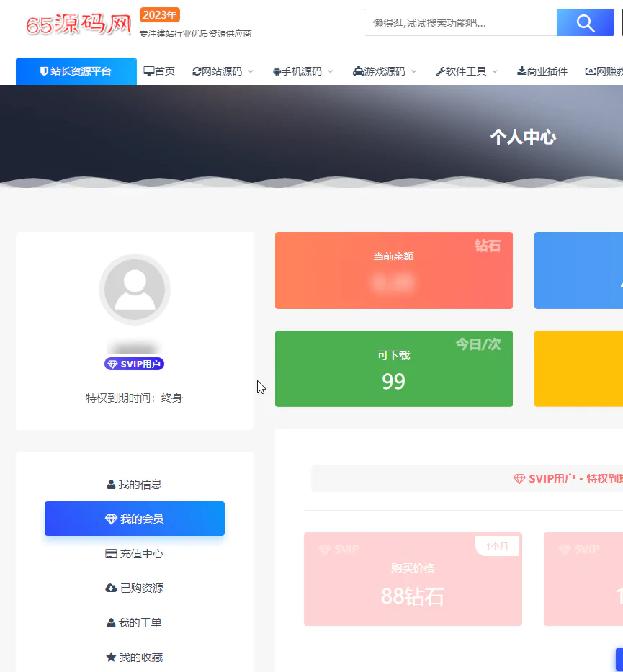Viewport: 623px width, 672px height.
Task: Click the 特权到期时间：终身 text
Action: (x=134, y=398)
